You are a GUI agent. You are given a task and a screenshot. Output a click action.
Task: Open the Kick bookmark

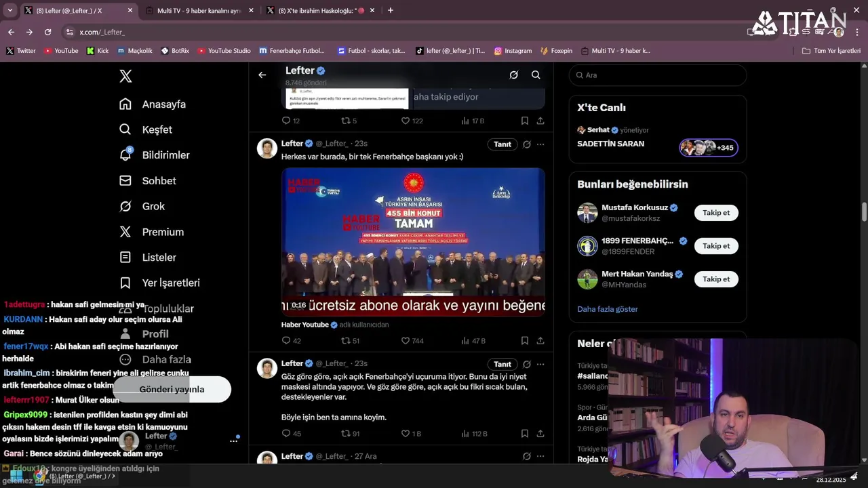pyautogui.click(x=98, y=51)
